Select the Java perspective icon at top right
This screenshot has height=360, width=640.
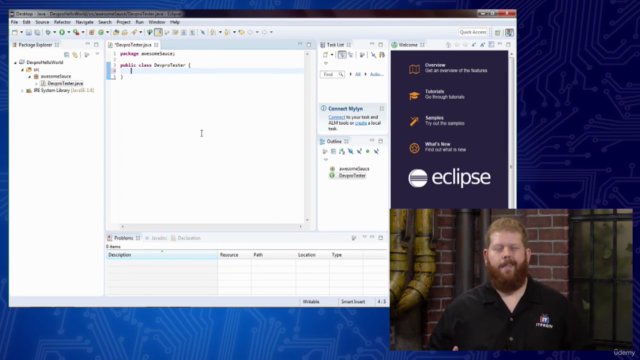(509, 32)
